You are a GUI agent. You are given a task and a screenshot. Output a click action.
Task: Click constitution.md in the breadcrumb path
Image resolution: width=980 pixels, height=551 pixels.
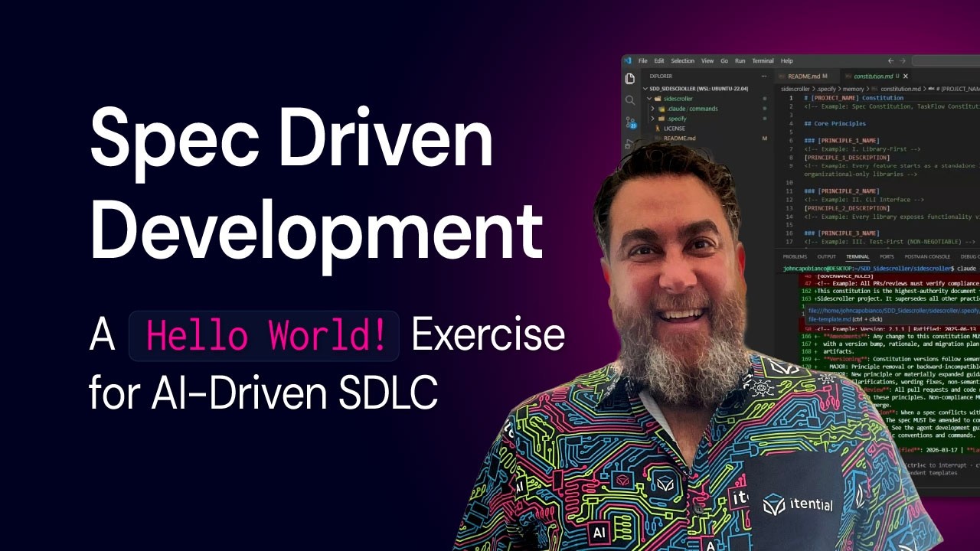pos(900,89)
